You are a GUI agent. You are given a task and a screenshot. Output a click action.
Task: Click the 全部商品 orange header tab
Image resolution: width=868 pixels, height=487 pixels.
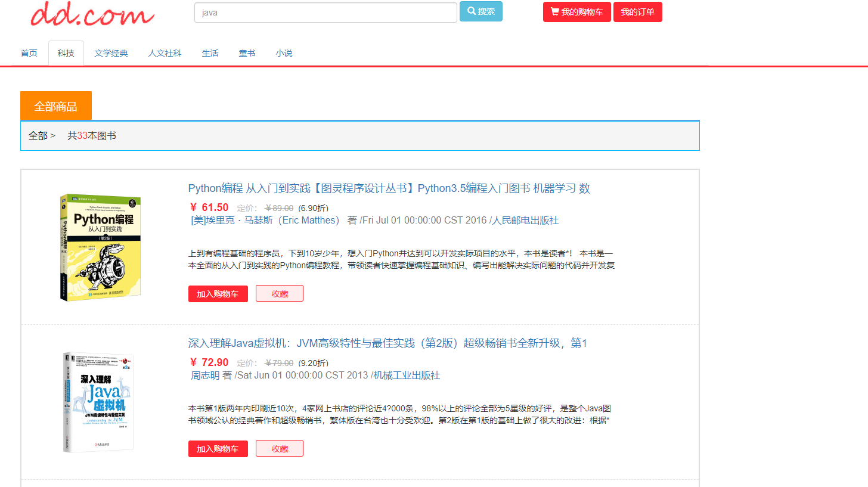[x=56, y=106]
